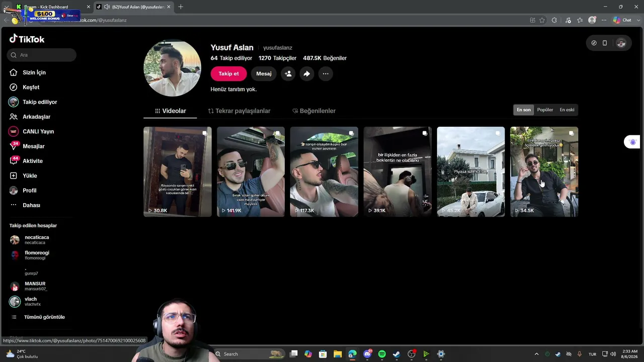Follow user with Takip et button
Screen dimensions: 644x362
click(x=228, y=73)
